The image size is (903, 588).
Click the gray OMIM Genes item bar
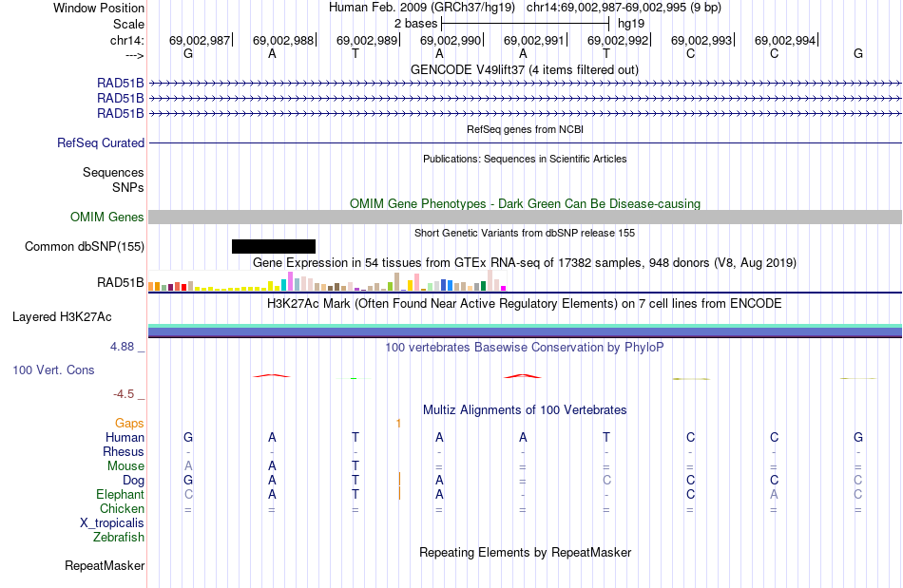pos(525,217)
